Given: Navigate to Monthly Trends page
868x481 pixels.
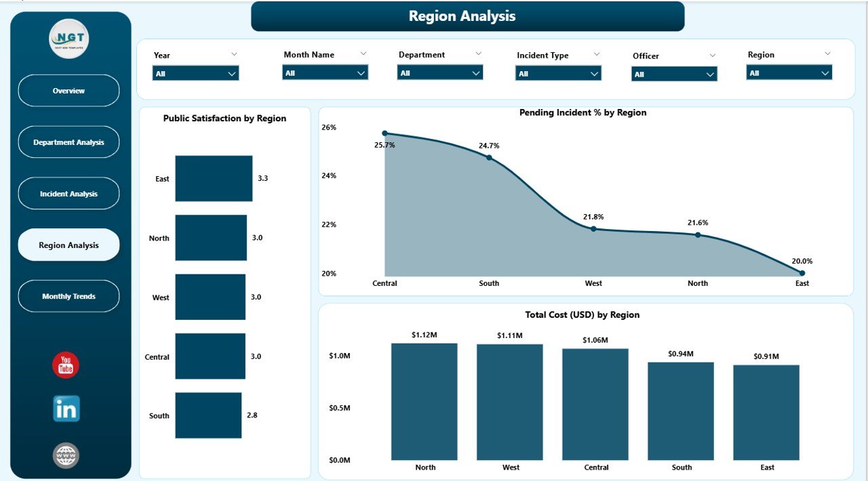Looking at the screenshot, I should [68, 297].
